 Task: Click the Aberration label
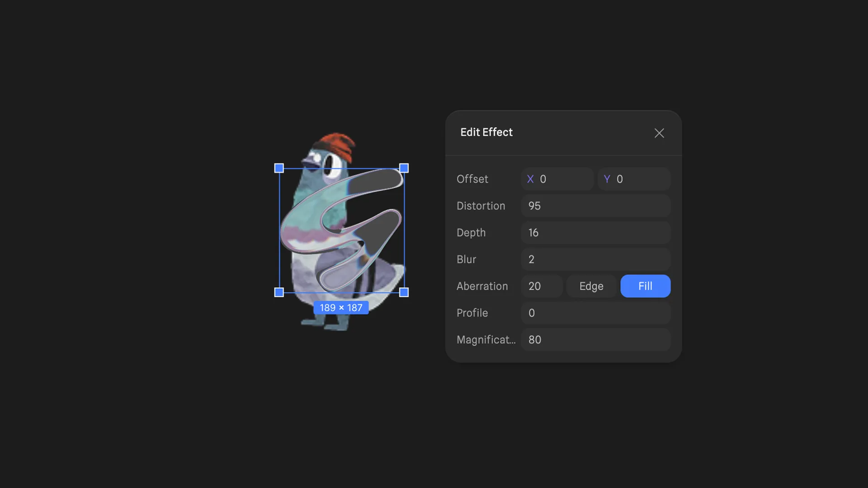click(x=482, y=286)
